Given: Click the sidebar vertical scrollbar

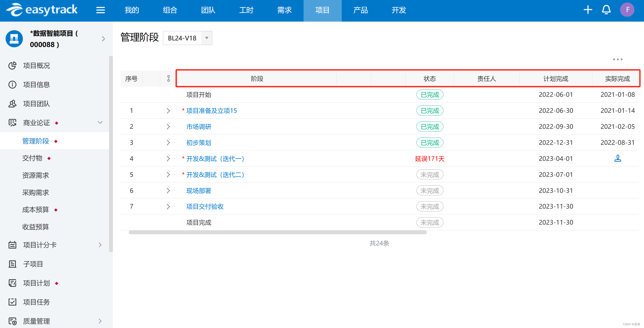Looking at the screenshot, I should 111,154.
